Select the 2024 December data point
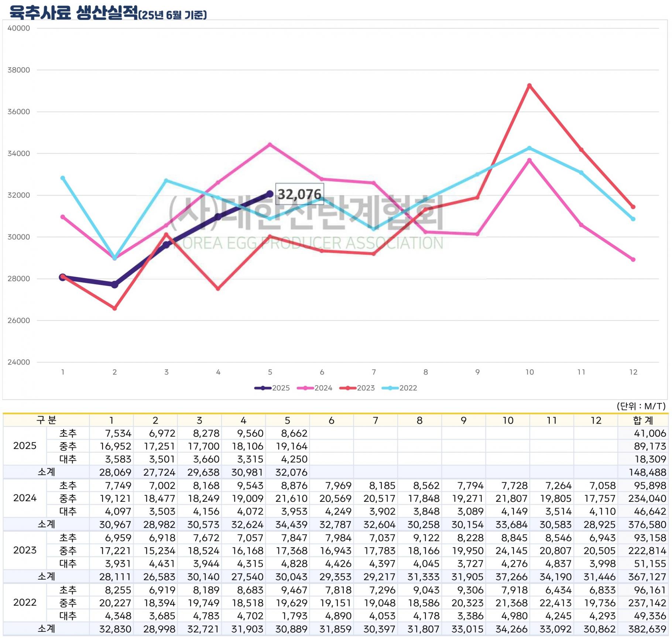Viewport: 672px width, 638px height. click(633, 260)
